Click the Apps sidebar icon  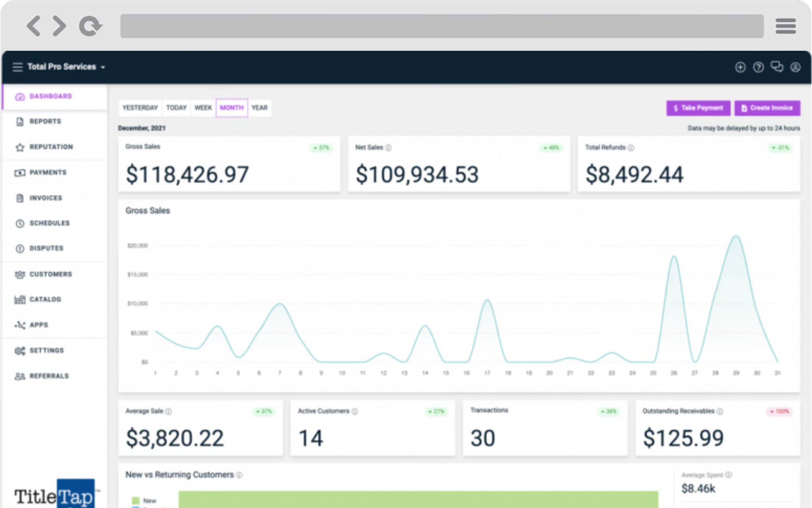[x=20, y=325]
